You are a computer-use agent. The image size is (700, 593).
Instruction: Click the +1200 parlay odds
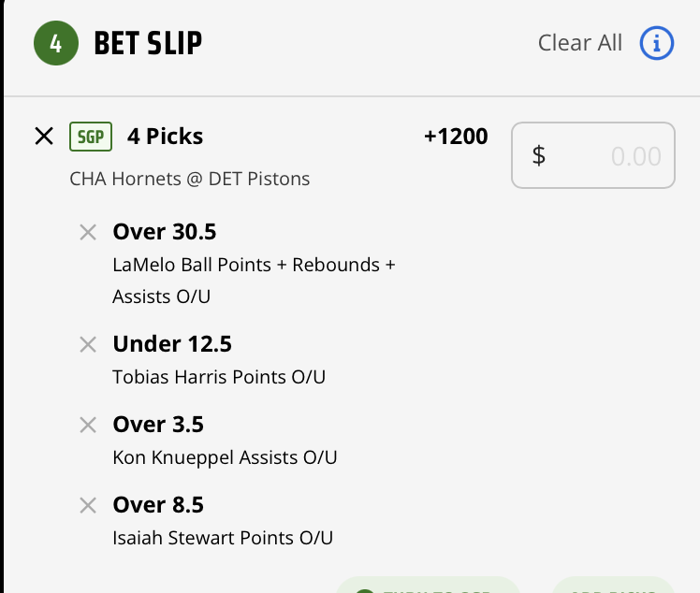[x=456, y=137]
